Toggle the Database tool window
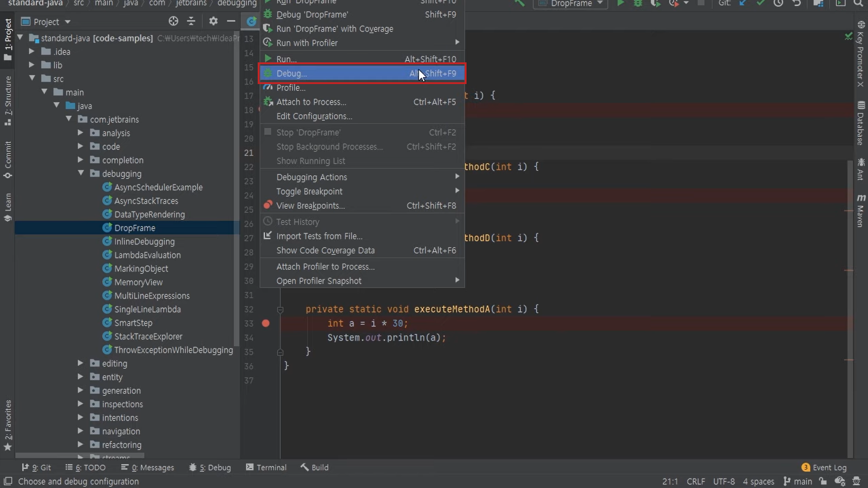 tap(861, 123)
